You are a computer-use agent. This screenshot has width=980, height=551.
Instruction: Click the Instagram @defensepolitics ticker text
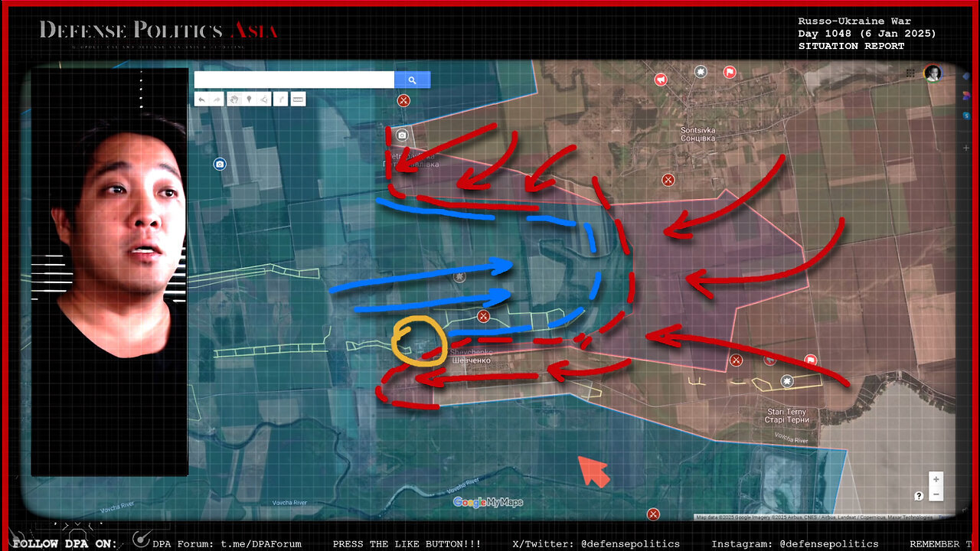tap(795, 544)
